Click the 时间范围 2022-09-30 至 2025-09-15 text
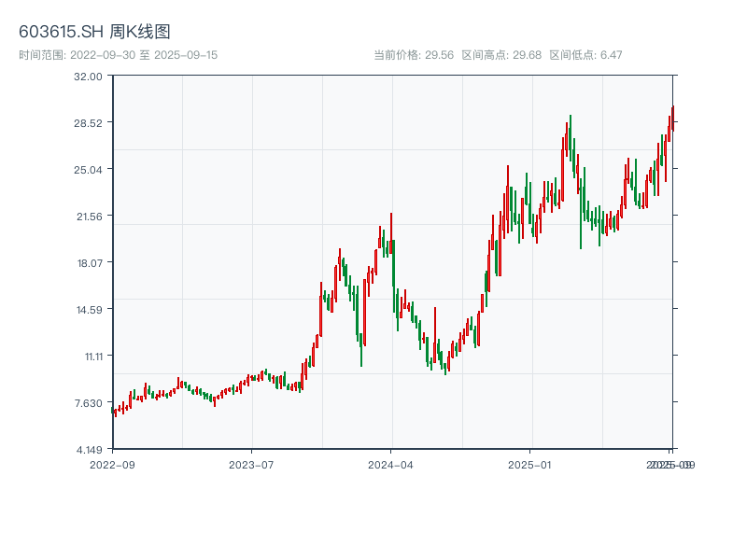The image size is (747, 560). coord(119,55)
